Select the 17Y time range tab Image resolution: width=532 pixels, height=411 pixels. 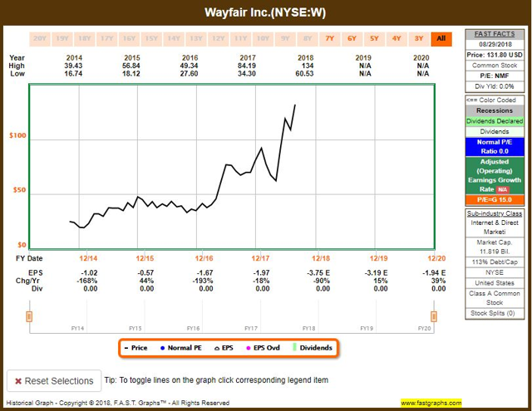tap(107, 39)
